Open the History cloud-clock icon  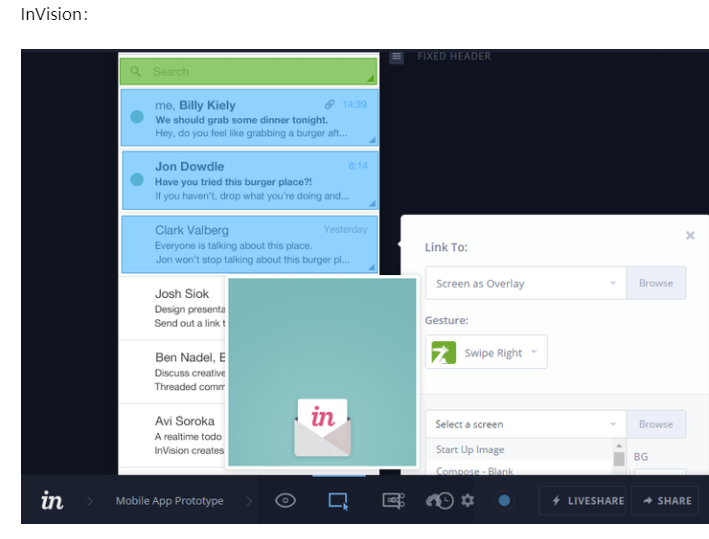point(440,501)
